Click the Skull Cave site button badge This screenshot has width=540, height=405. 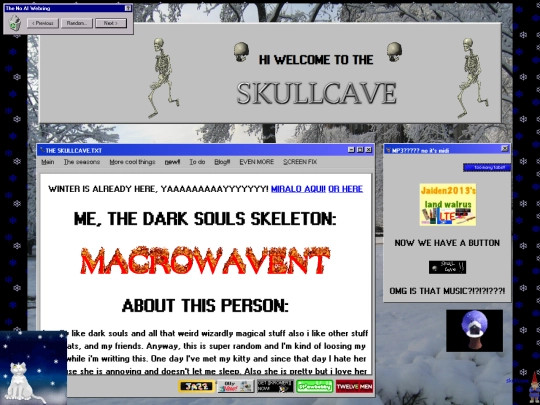447,267
